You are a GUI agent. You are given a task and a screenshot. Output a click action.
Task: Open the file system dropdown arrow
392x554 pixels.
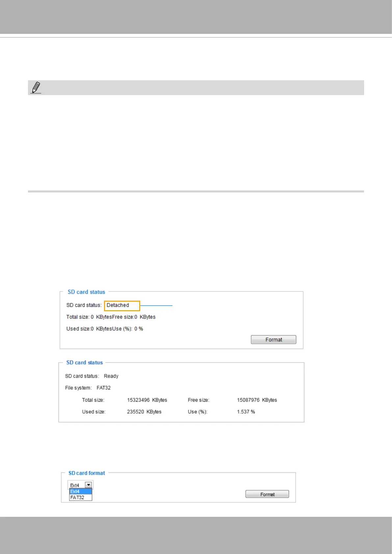(89, 485)
